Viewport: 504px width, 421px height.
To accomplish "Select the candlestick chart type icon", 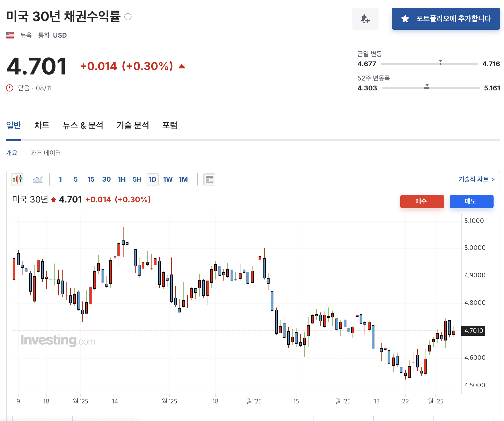I will pyautogui.click(x=17, y=179).
